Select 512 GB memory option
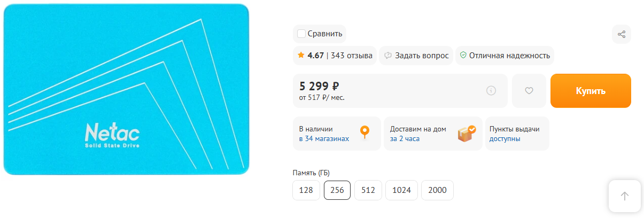Image resolution: width=644 pixels, height=218 pixels. [x=368, y=190]
